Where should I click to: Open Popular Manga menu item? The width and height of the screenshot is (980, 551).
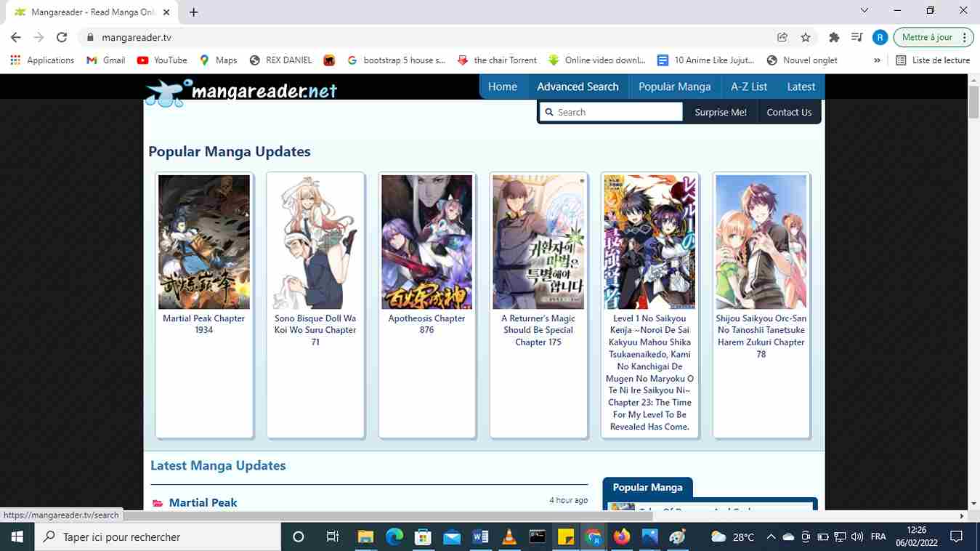[675, 87]
